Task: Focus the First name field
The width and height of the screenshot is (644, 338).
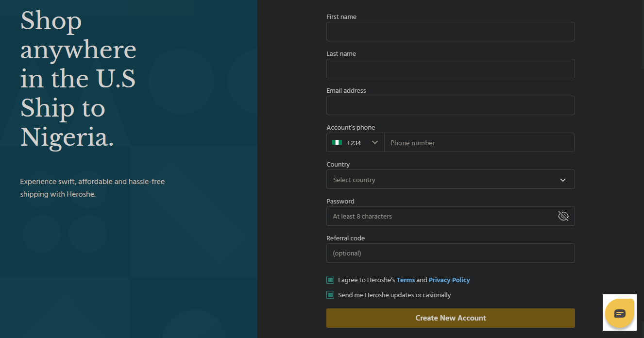Action: tap(451, 32)
